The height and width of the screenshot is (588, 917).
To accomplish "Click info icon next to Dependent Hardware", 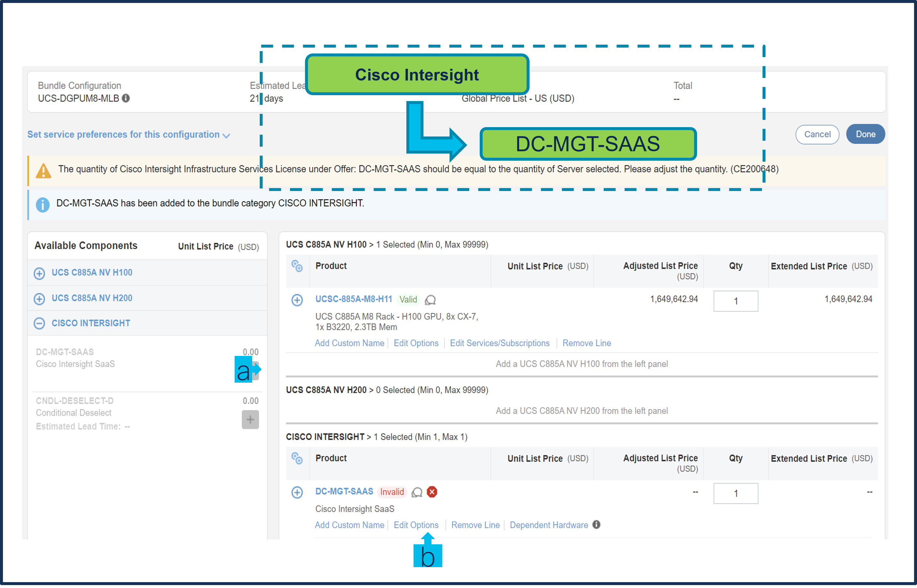I will (x=596, y=525).
